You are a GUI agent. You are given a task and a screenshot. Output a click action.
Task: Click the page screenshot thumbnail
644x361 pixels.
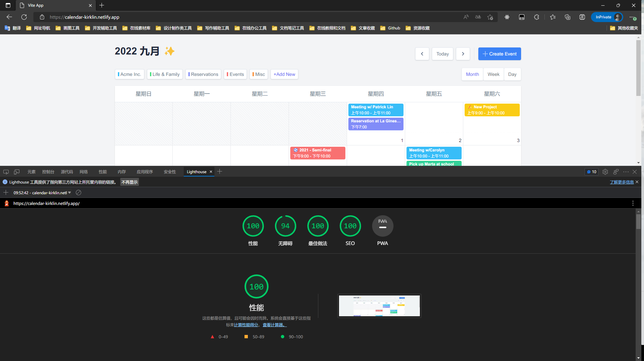[x=379, y=306]
